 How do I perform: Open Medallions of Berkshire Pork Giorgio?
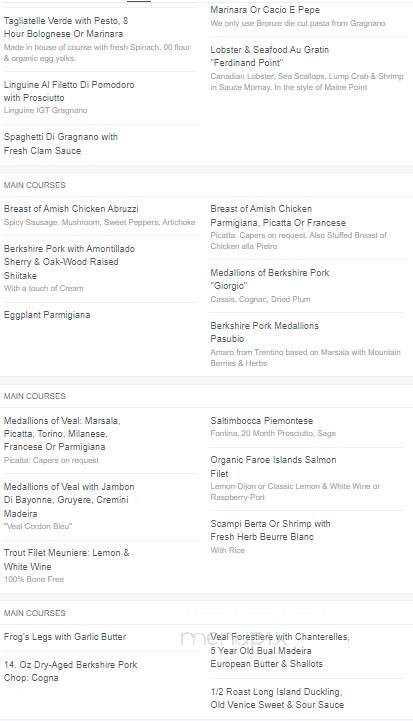[270, 279]
